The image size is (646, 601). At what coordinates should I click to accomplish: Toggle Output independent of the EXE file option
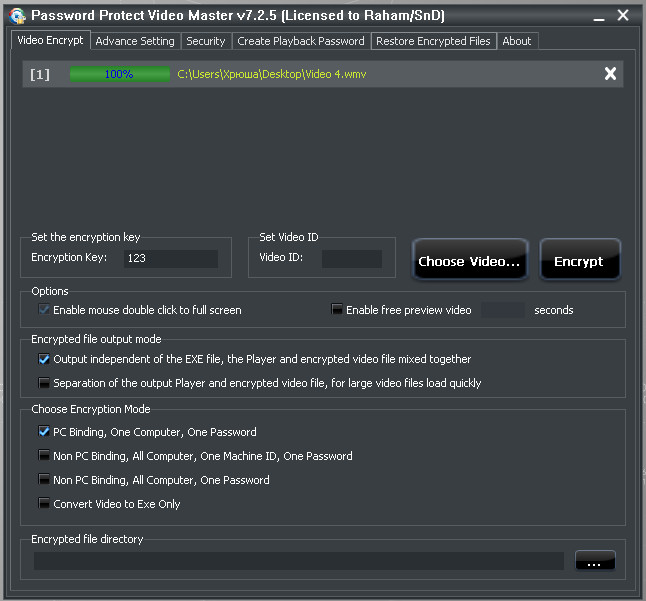click(44, 359)
